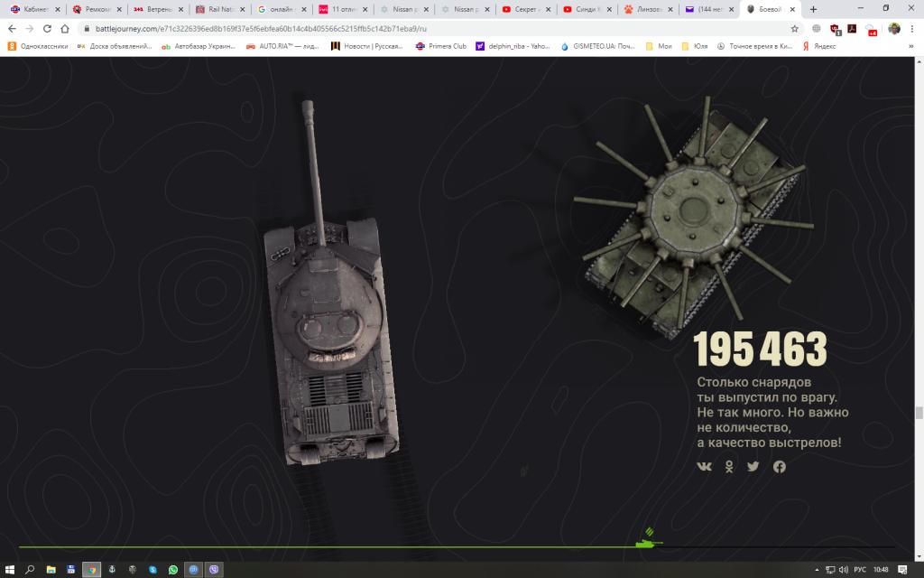Click the 195 463 shell count
The image size is (924, 578).
pos(760,349)
